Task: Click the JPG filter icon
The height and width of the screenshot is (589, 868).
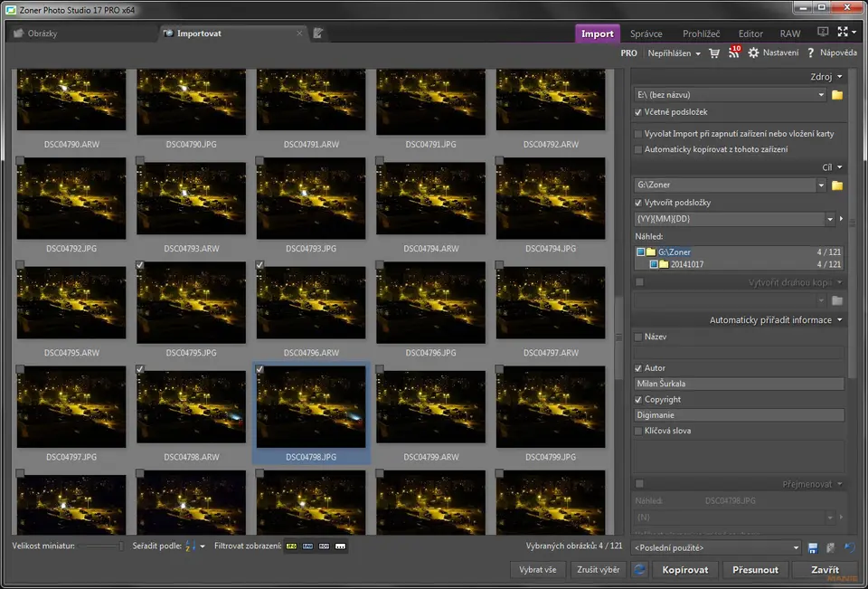Action: [291, 546]
